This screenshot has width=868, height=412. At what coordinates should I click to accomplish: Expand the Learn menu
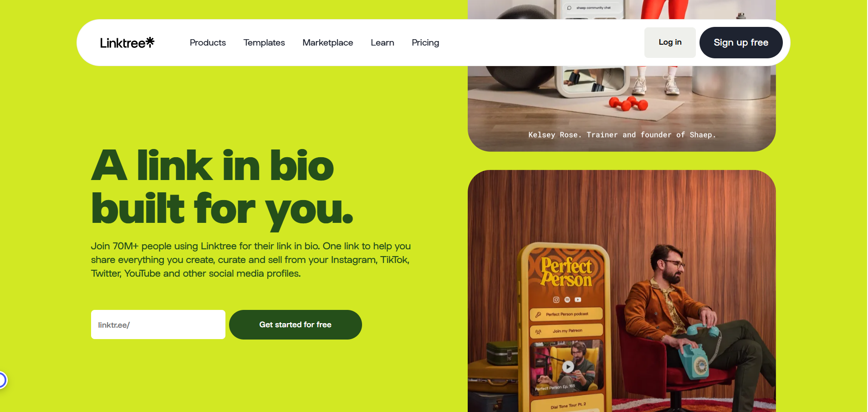(383, 42)
